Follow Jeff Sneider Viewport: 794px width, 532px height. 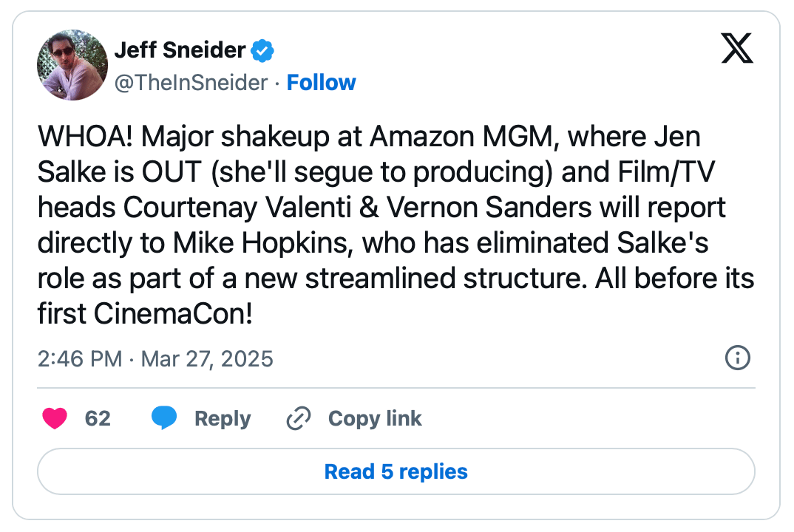pos(321,83)
